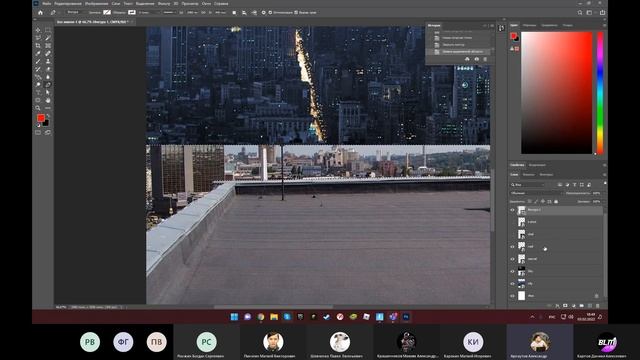Screen dimensions: 640x360
Task: Filter layers by type layers T icon
Action: (574, 185)
